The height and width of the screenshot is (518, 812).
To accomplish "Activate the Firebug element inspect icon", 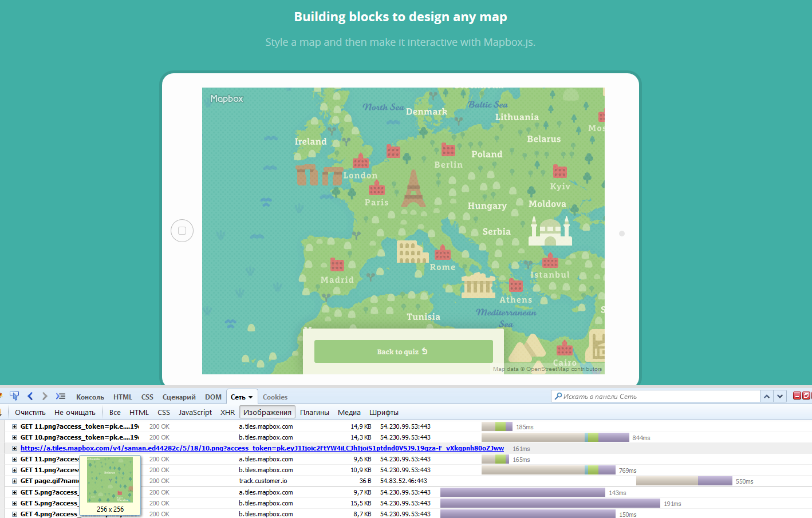I will click(x=14, y=396).
